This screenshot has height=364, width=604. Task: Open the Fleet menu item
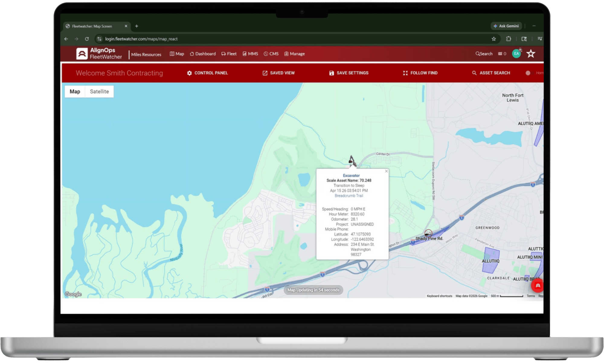tap(229, 54)
